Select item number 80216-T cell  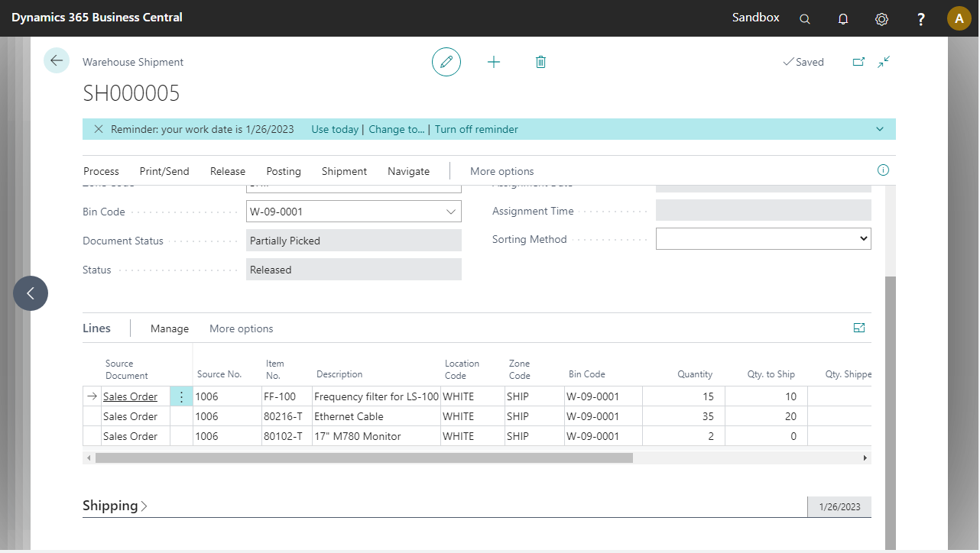click(287, 416)
